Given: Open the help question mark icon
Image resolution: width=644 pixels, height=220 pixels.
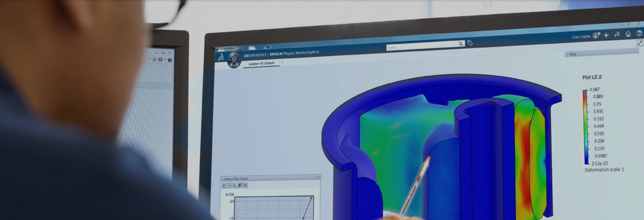Looking at the screenshot, I should pos(639,33).
